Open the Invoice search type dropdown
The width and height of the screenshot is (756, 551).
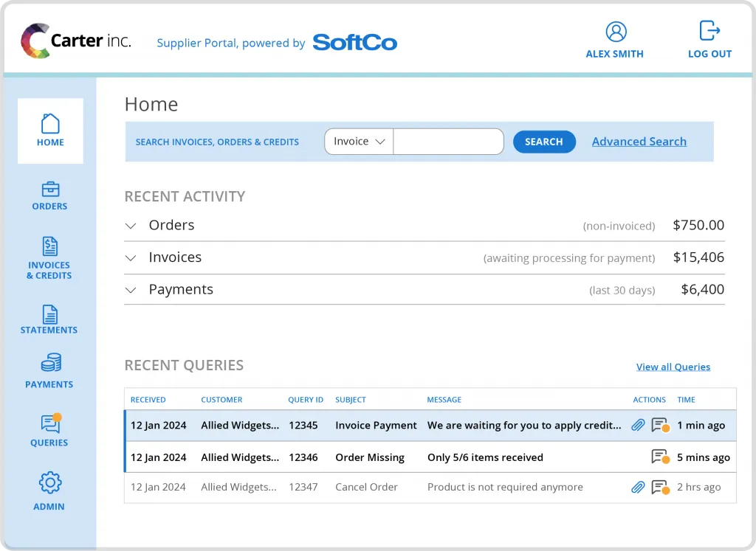tap(359, 142)
